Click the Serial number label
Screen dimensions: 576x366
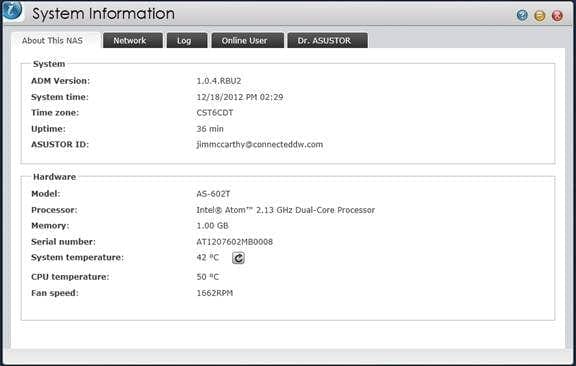pyautogui.click(x=63, y=242)
